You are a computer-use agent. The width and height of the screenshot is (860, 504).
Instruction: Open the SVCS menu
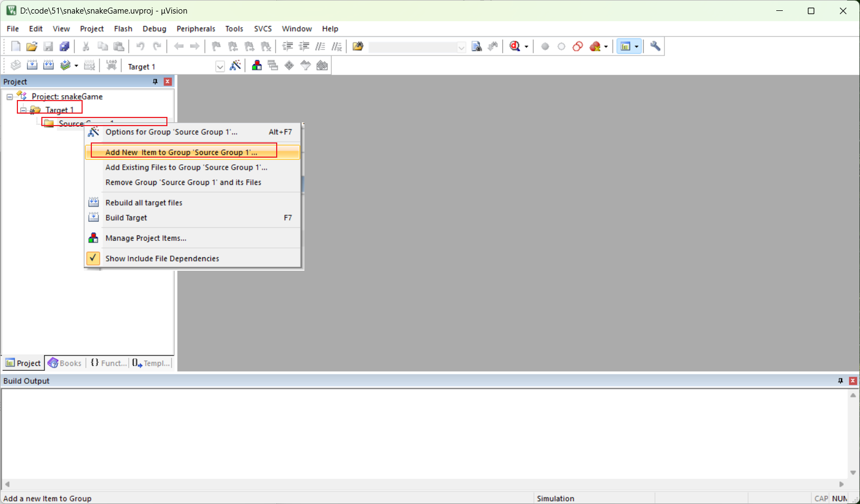coord(263,29)
